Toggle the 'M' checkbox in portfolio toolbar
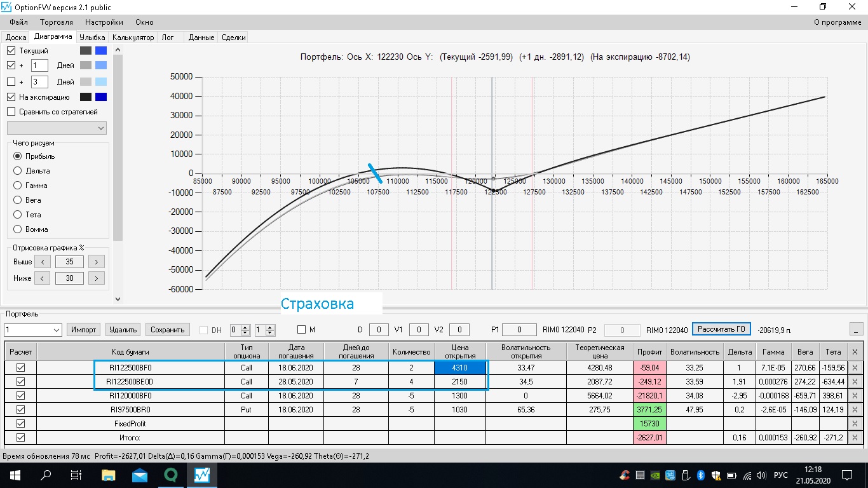 (x=302, y=330)
